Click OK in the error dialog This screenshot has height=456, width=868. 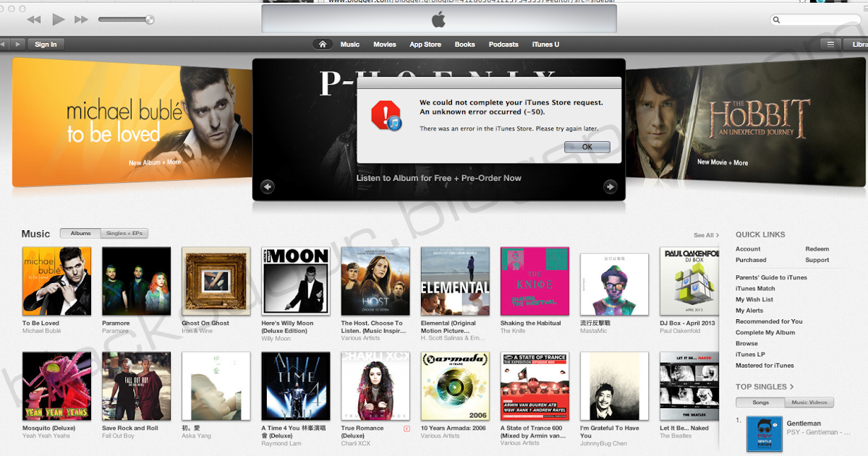coord(587,146)
